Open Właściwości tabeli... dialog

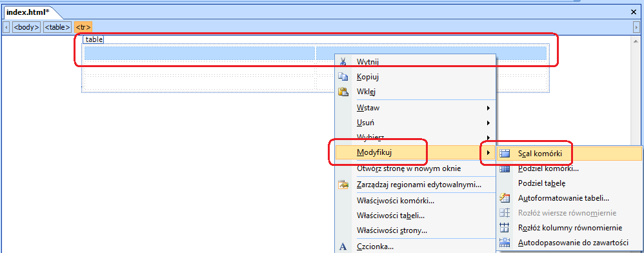pos(416,216)
